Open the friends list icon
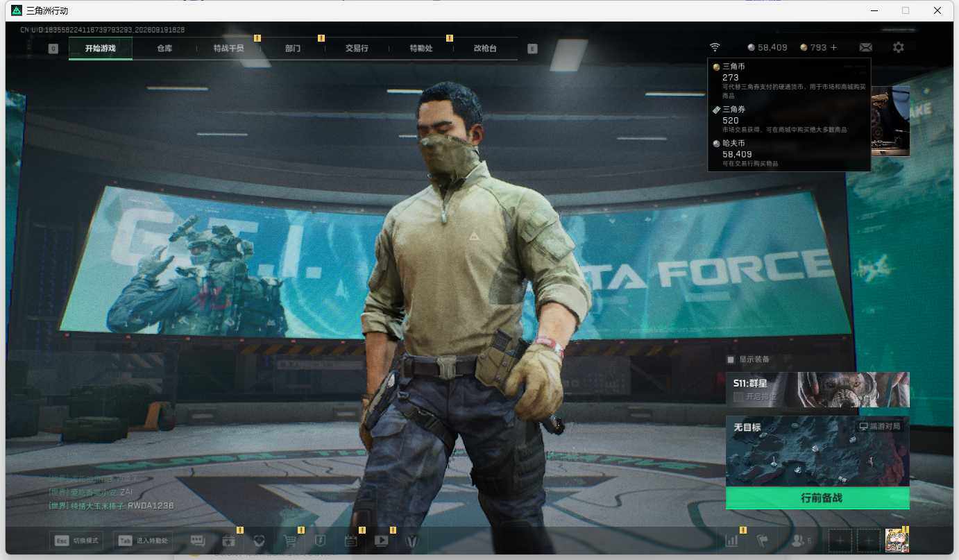The width and height of the screenshot is (959, 560). (801, 541)
